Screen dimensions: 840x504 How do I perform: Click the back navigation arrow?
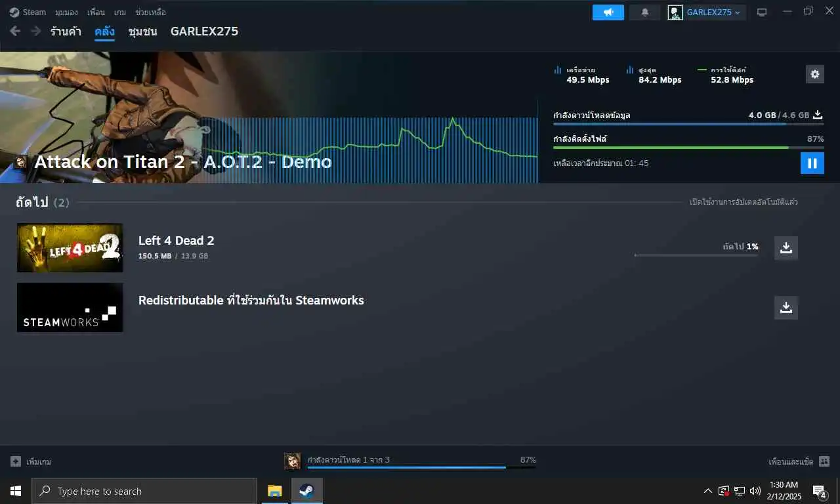[15, 31]
